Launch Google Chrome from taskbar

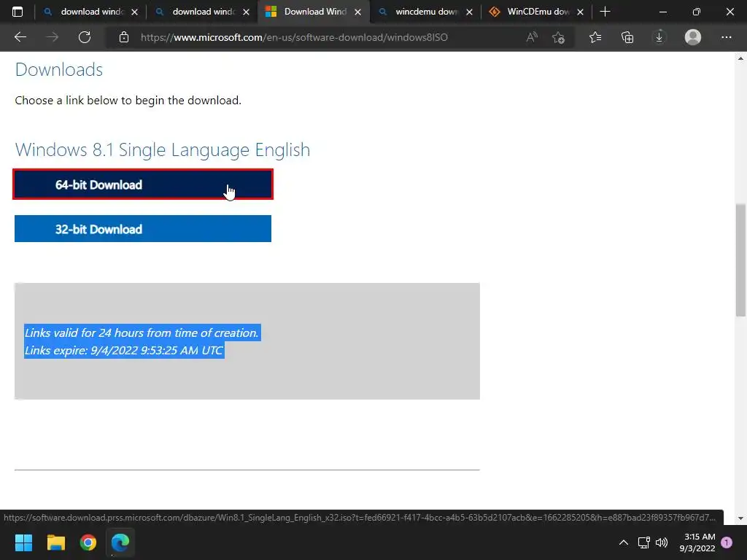pyautogui.click(x=88, y=542)
